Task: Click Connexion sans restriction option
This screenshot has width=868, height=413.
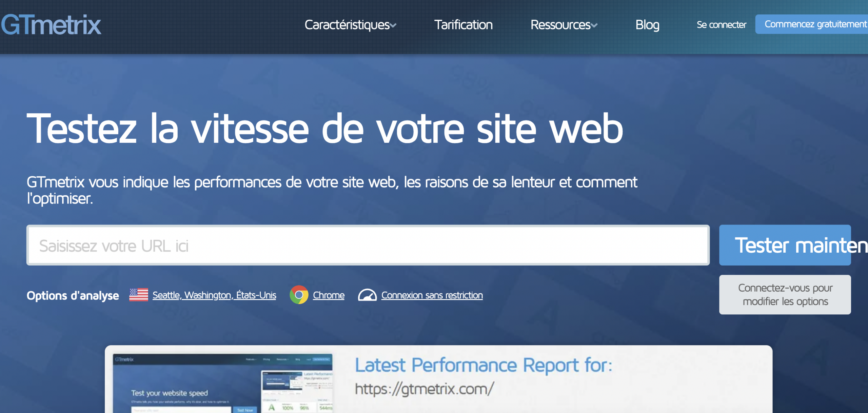Action: (432, 295)
